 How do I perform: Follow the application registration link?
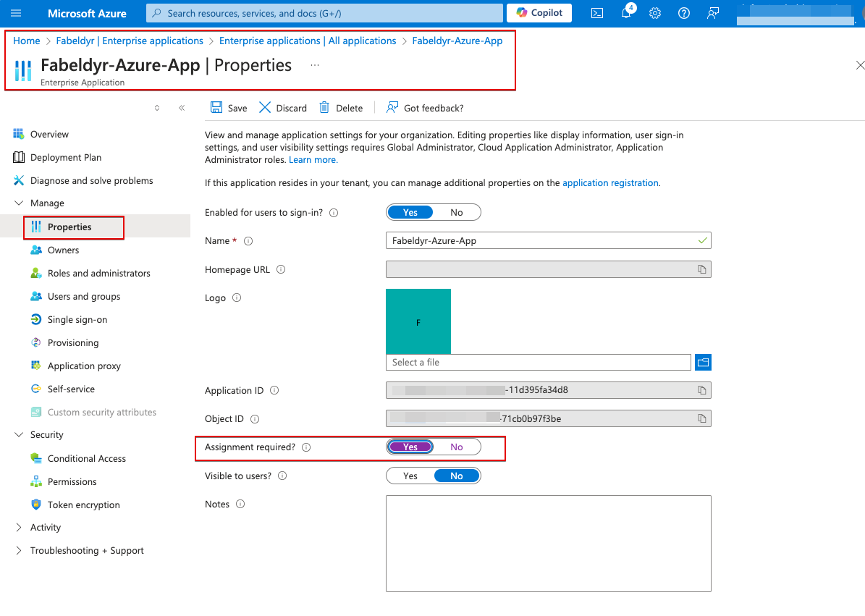click(610, 182)
